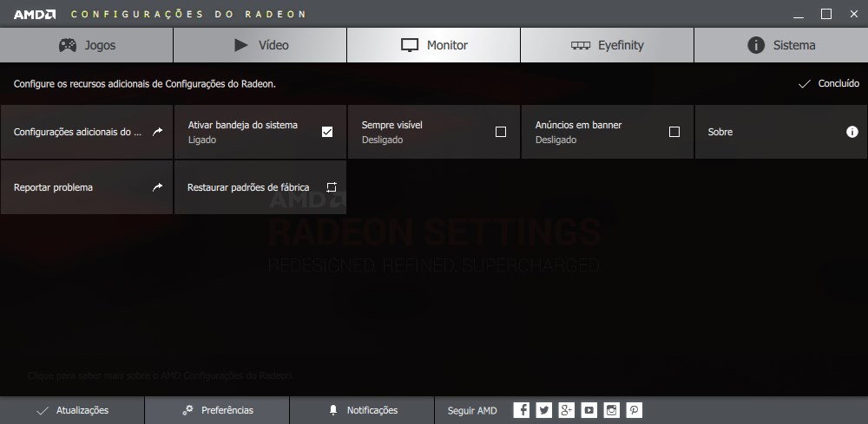This screenshot has width=868, height=424.
Task: Click the AMD logo in title bar
Action: coord(35,15)
